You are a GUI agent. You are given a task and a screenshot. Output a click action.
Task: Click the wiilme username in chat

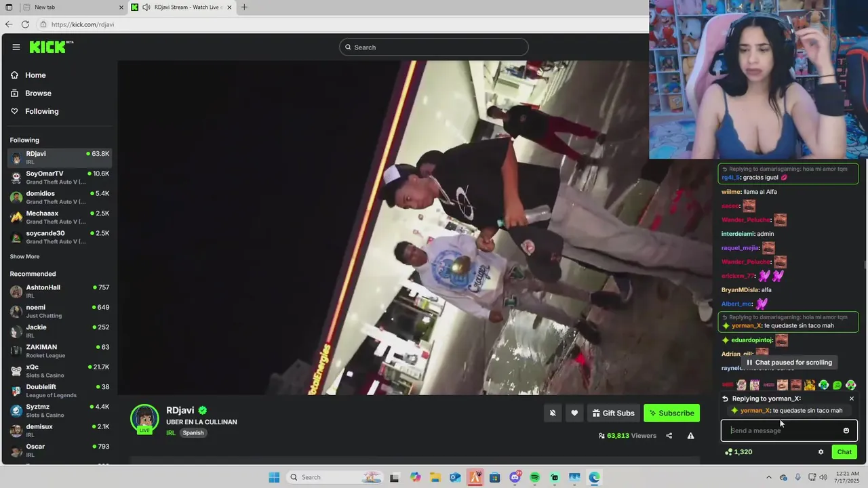tap(731, 192)
